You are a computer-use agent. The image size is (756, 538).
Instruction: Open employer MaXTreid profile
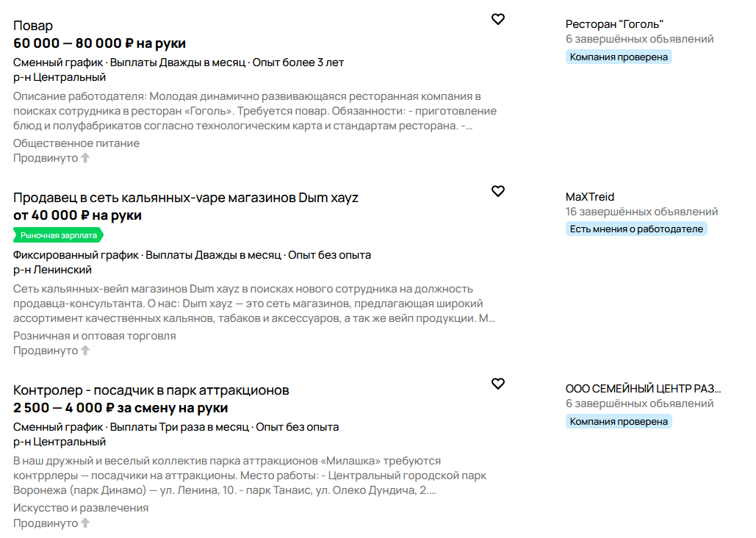pyautogui.click(x=590, y=197)
